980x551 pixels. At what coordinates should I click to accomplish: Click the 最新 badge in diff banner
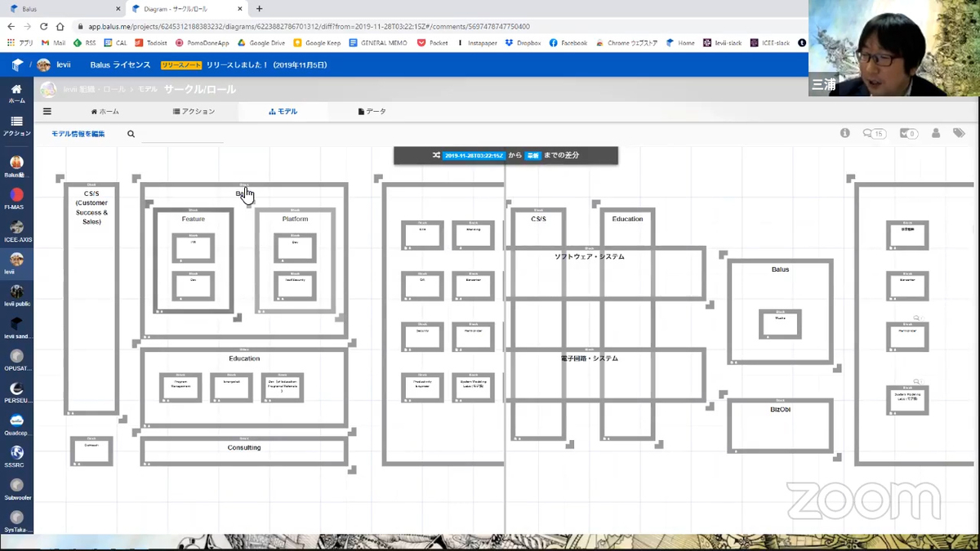(532, 155)
